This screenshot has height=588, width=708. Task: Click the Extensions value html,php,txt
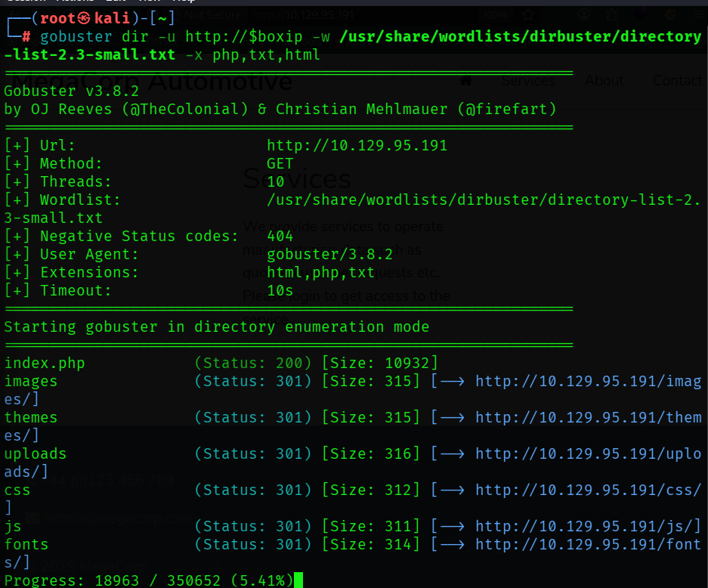[320, 272]
